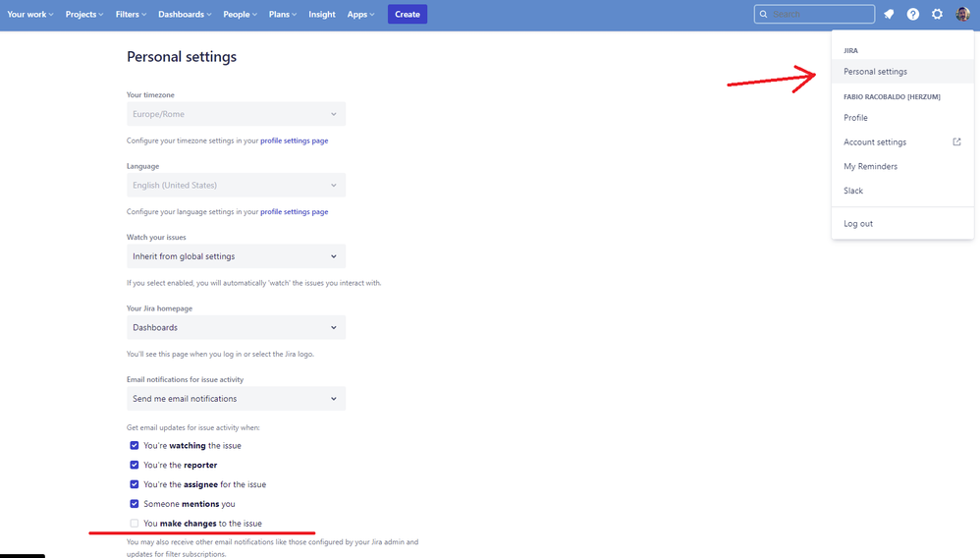Open the Email notifications dropdown

click(236, 399)
